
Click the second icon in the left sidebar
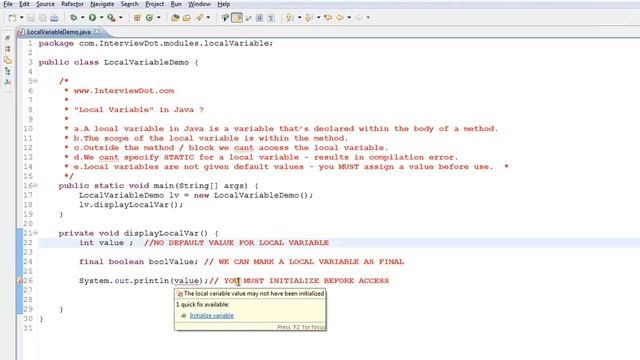pos(7,49)
